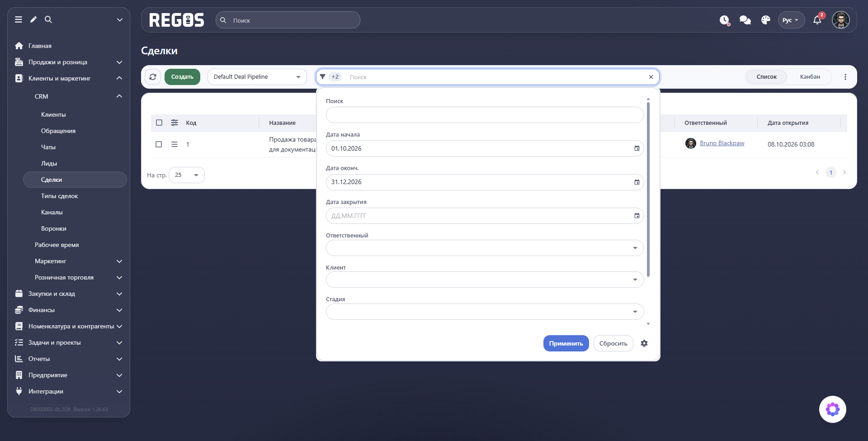Toggle the select-all checkbox in table header
868x441 pixels.
[x=159, y=123]
